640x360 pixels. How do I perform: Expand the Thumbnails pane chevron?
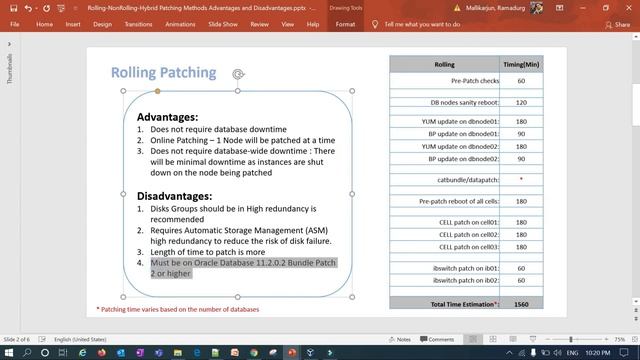point(9,44)
